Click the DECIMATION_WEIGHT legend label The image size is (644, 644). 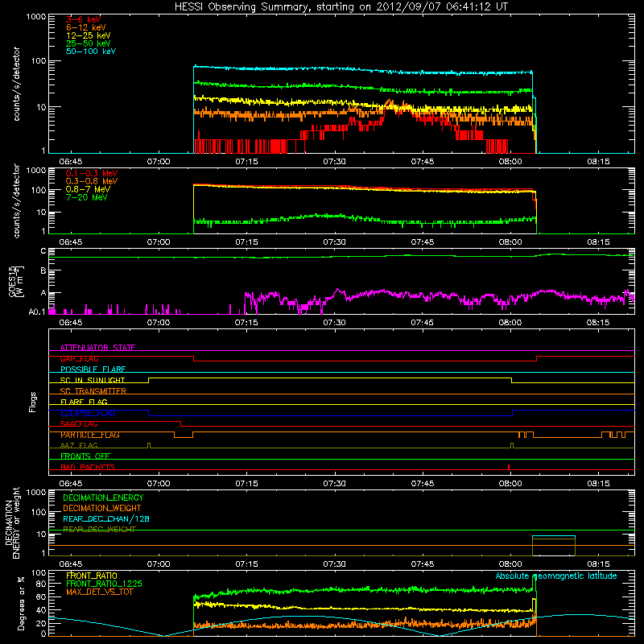point(102,509)
